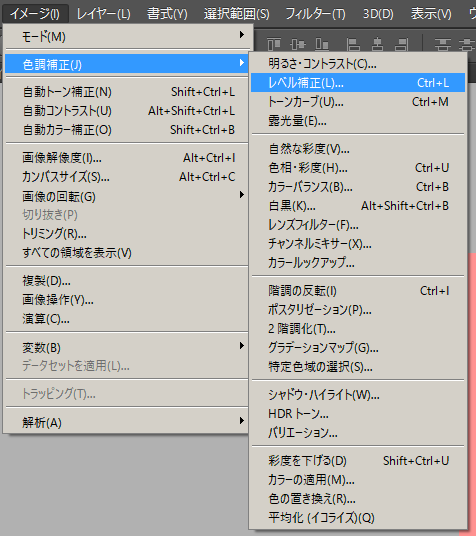Click the Align Right Edges icon
Screen dimensions: 476x536
(401, 44)
